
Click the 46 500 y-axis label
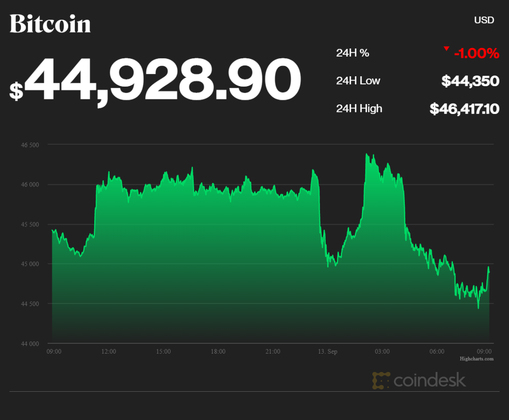point(30,145)
